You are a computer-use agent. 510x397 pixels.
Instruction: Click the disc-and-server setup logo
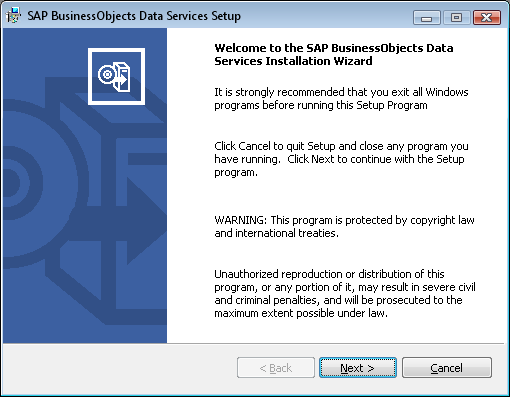116,76
